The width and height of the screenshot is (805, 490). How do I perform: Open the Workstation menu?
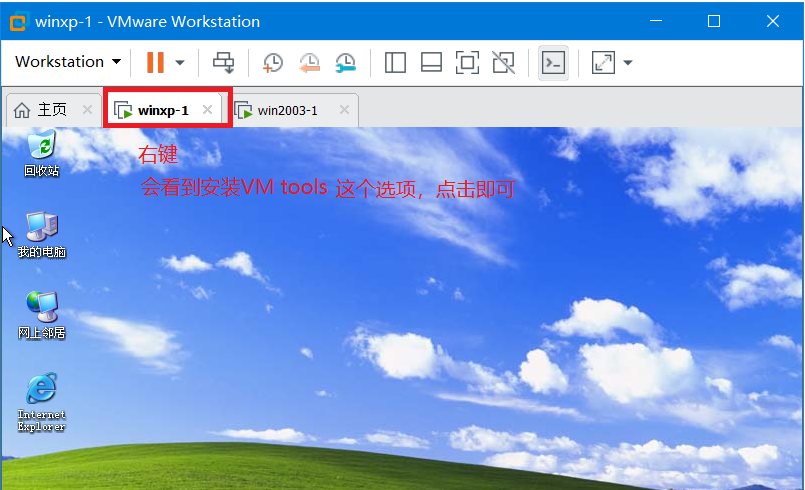click(x=68, y=62)
